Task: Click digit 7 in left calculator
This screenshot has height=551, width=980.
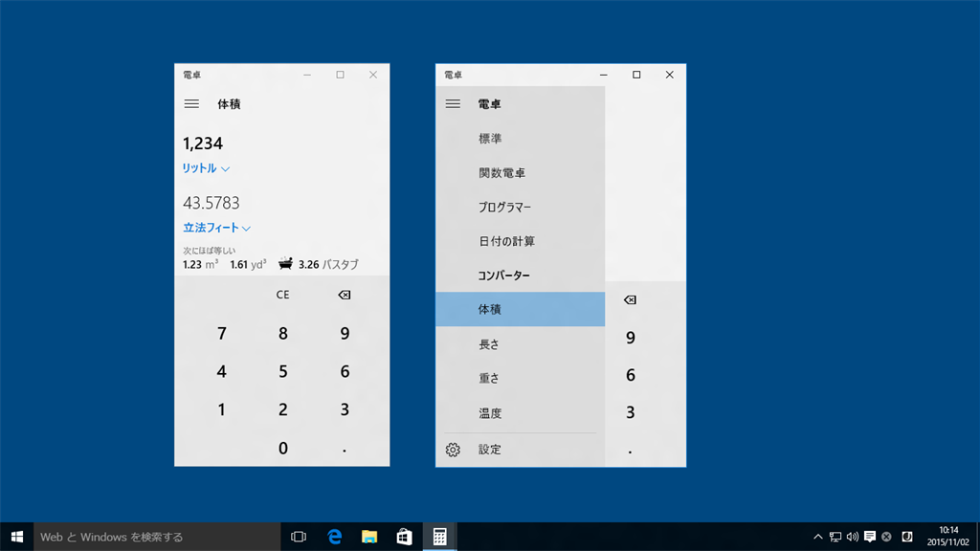Action: click(222, 333)
